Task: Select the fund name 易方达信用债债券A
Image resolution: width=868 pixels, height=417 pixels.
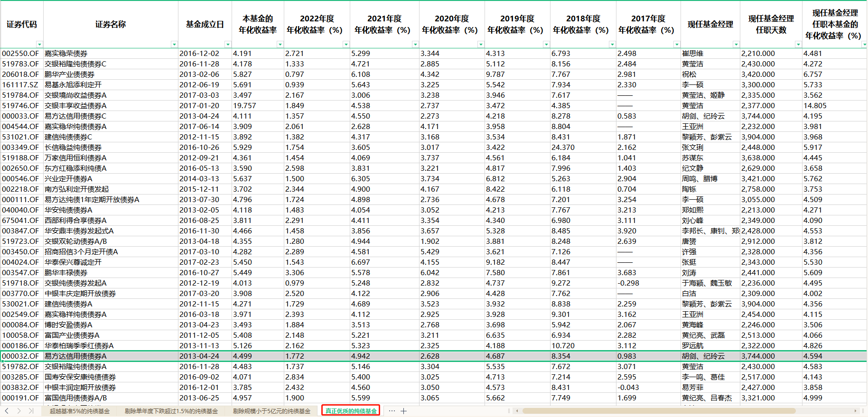Action: tap(111, 356)
